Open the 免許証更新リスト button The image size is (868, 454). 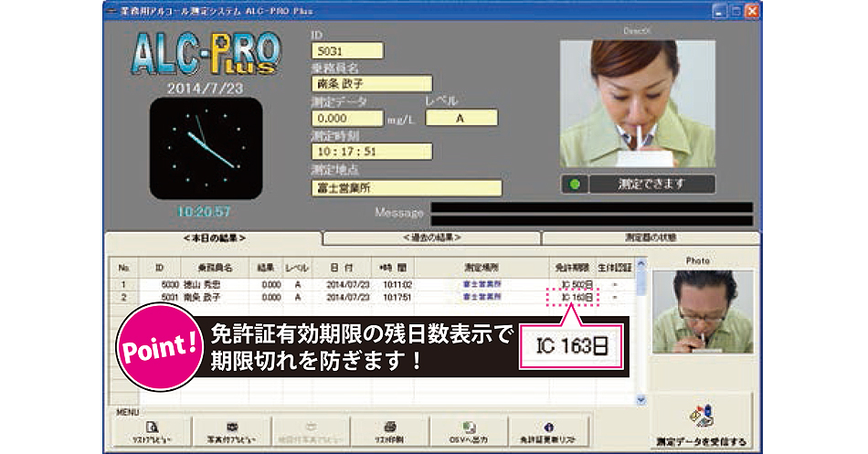click(548, 432)
